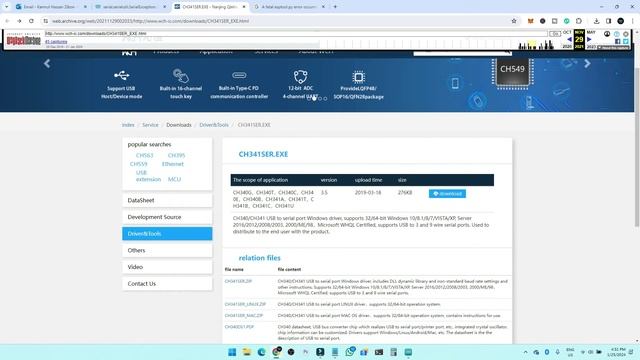
Task: Go to Service in the breadcrumb
Action: click(x=150, y=125)
